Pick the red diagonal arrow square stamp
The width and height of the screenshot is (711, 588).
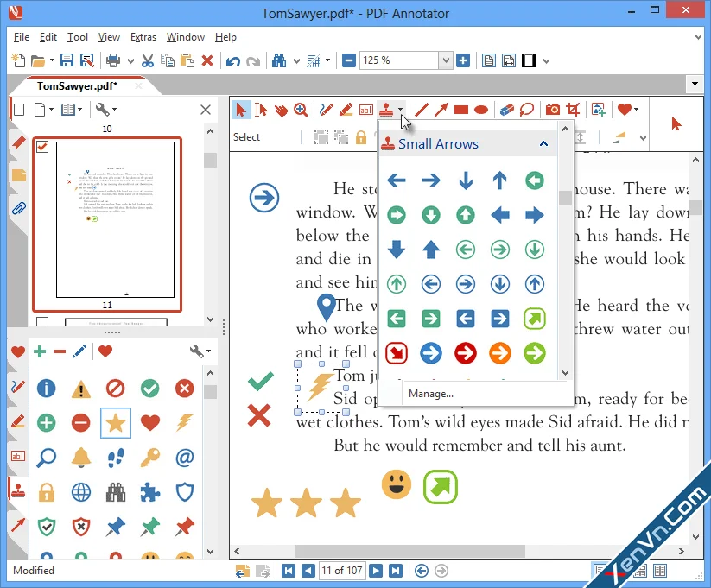tap(397, 353)
